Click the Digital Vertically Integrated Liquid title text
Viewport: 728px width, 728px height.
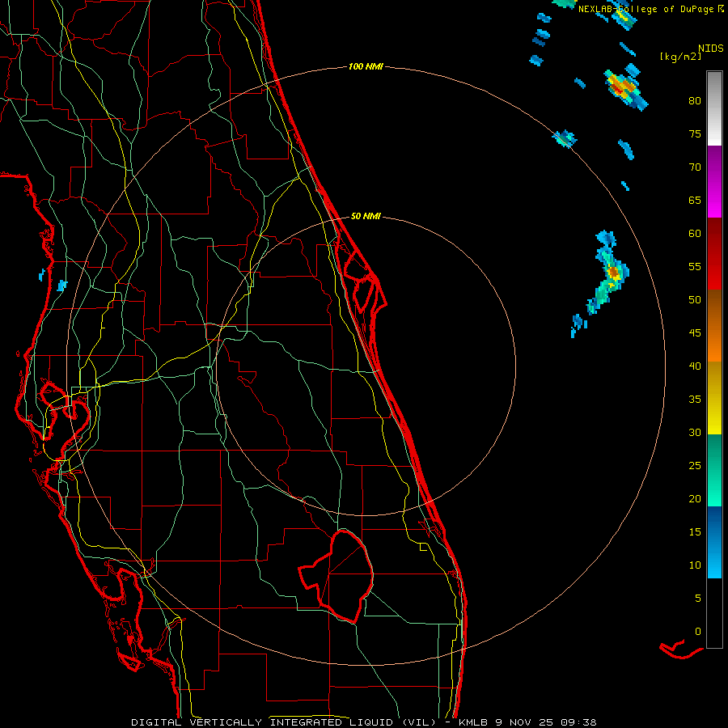point(284,722)
